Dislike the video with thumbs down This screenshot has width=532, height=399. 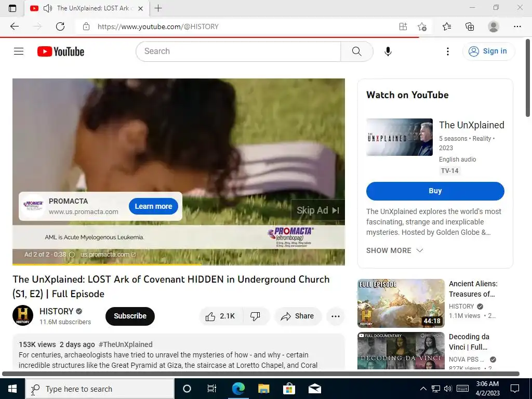pyautogui.click(x=255, y=316)
